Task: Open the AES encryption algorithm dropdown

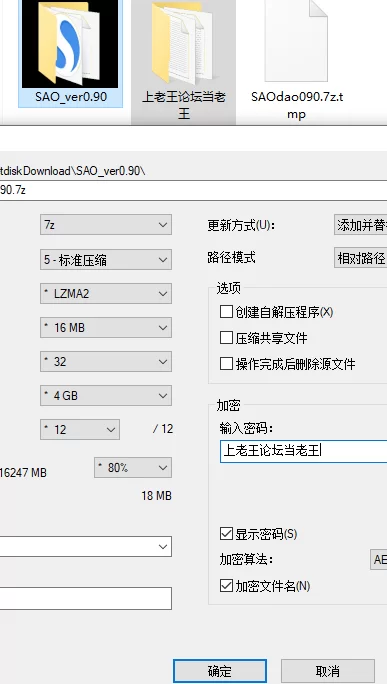Action: [378, 559]
